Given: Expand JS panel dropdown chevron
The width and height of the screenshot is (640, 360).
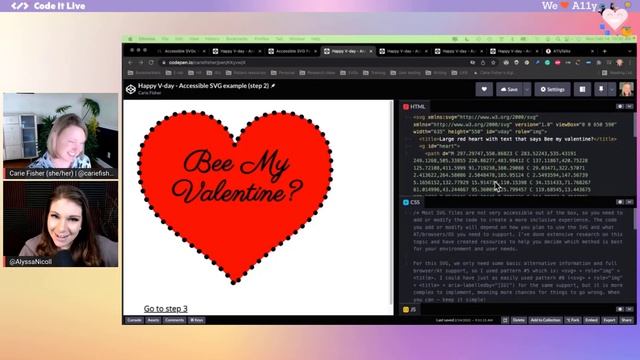Looking at the screenshot, I should (x=629, y=309).
